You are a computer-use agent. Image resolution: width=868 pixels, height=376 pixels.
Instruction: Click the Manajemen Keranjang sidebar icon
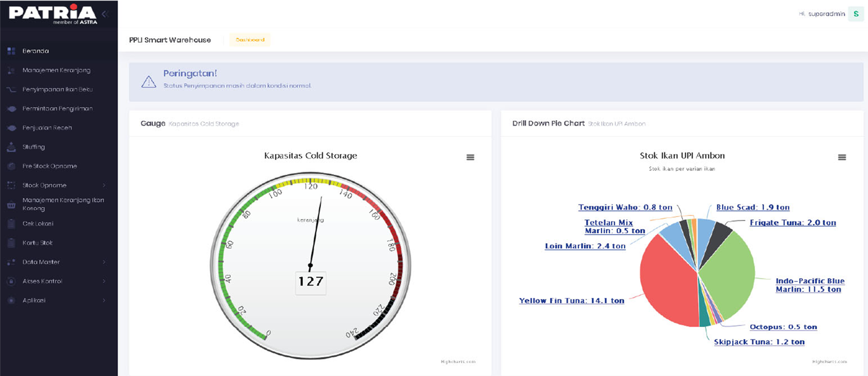pyautogui.click(x=11, y=70)
